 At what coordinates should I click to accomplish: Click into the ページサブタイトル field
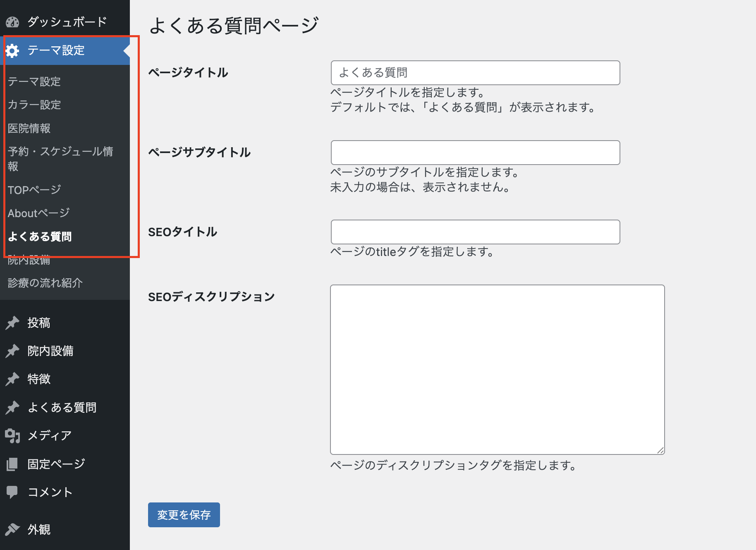475,153
